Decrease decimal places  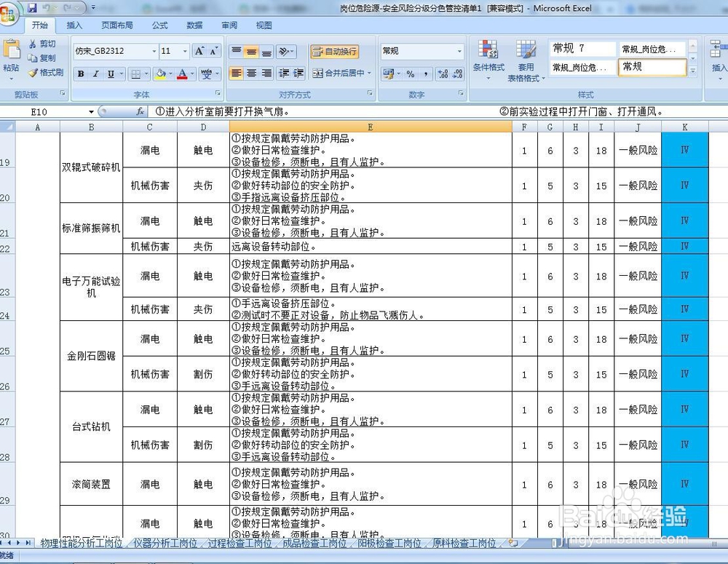point(458,74)
